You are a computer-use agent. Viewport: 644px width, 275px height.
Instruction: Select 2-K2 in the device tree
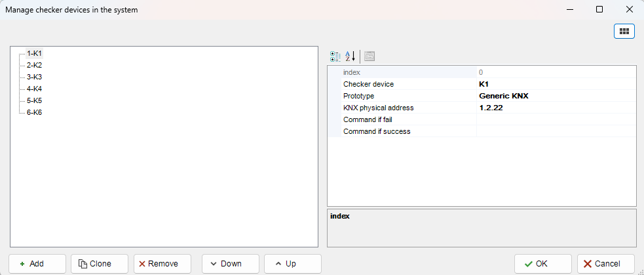click(x=34, y=65)
